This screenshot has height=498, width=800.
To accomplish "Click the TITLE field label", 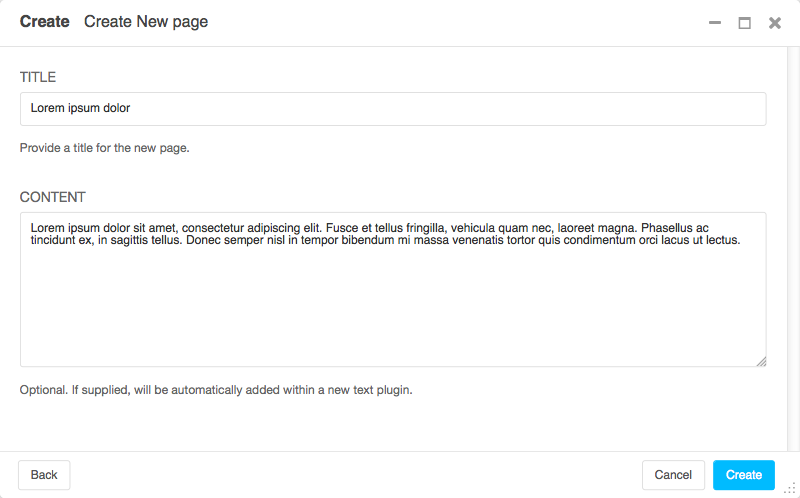I will tap(38, 77).
